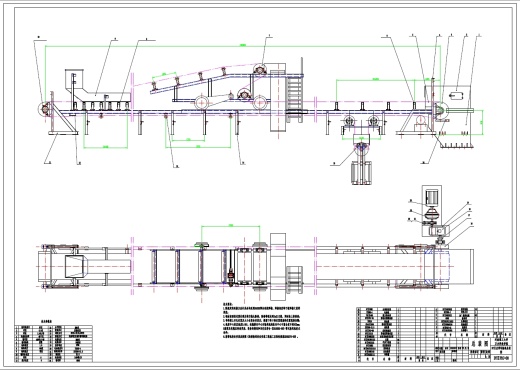Click the hanging counterweight blocks below the conveyor
This screenshot has width=520, height=370.
[361, 172]
